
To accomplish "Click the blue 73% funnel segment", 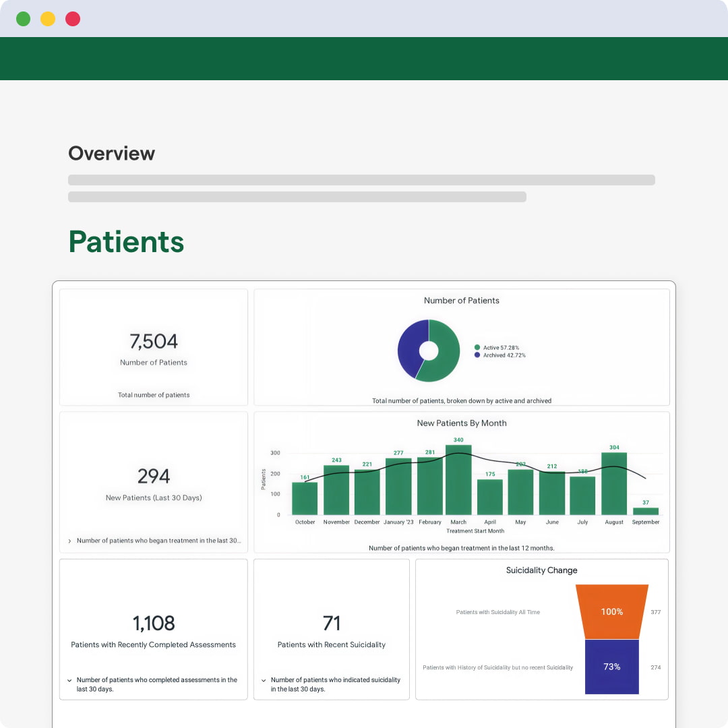I will [612, 667].
